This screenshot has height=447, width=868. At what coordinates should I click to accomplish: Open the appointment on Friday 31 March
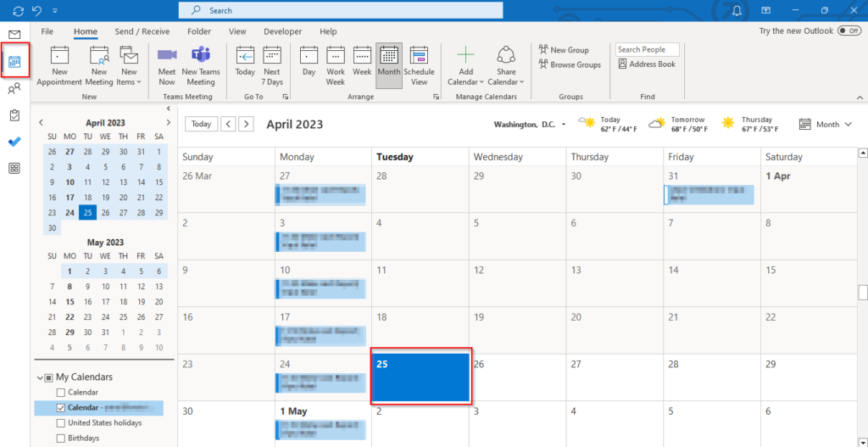(709, 194)
